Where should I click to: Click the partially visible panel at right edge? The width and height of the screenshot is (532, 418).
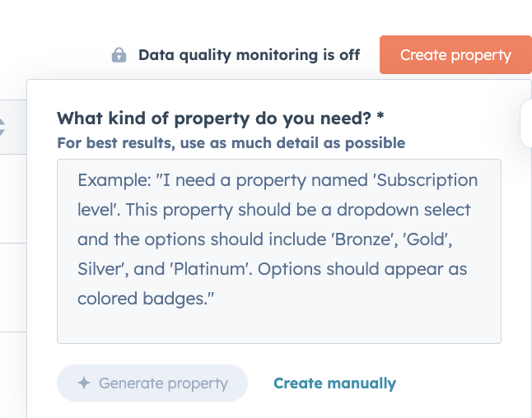[x=527, y=123]
